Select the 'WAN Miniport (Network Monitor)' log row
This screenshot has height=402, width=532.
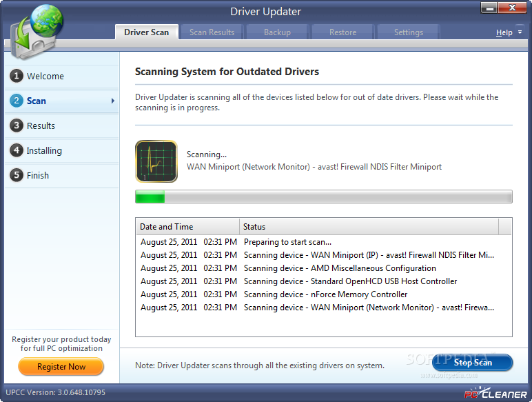324,308
